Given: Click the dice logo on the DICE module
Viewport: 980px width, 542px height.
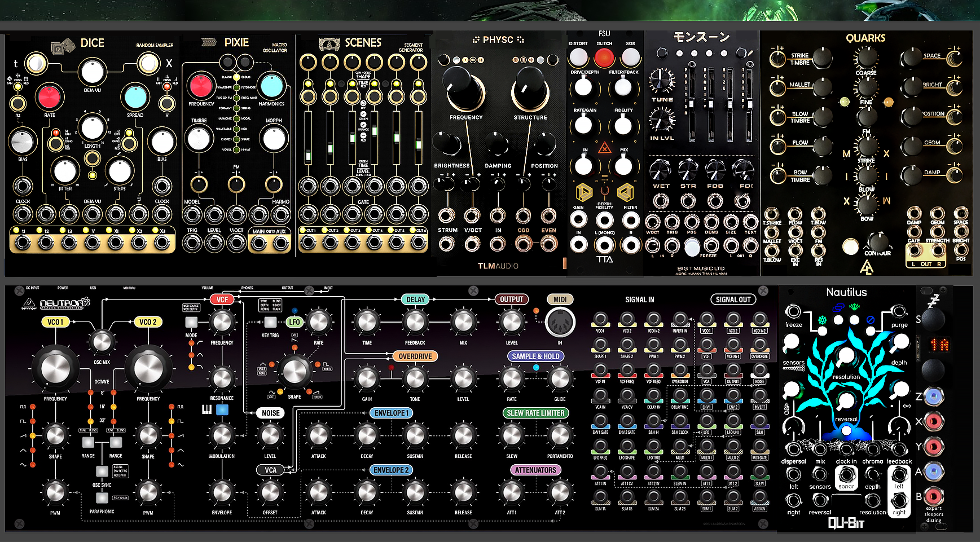Looking at the screenshot, I should 63,46.
